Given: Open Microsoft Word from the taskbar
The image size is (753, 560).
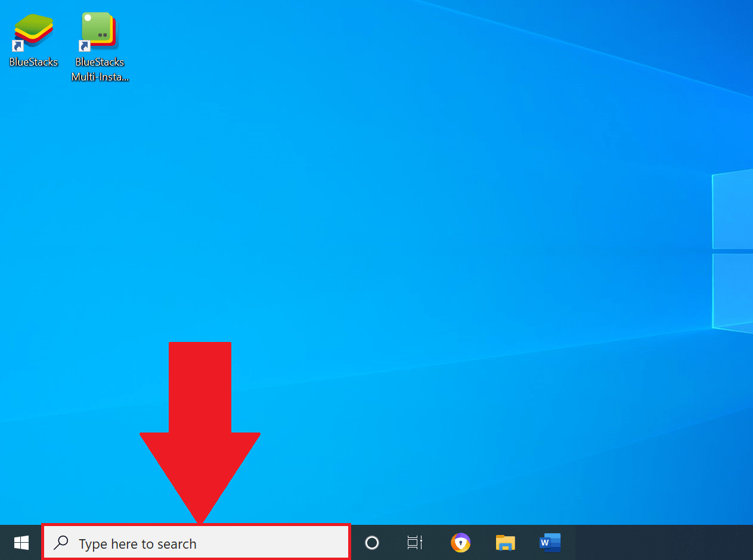Looking at the screenshot, I should (549, 543).
